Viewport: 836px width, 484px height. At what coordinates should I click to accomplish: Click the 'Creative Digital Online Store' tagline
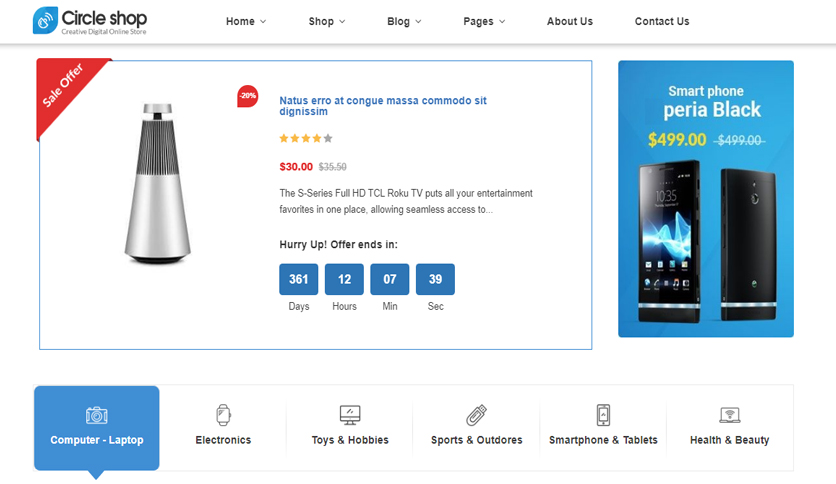103,31
